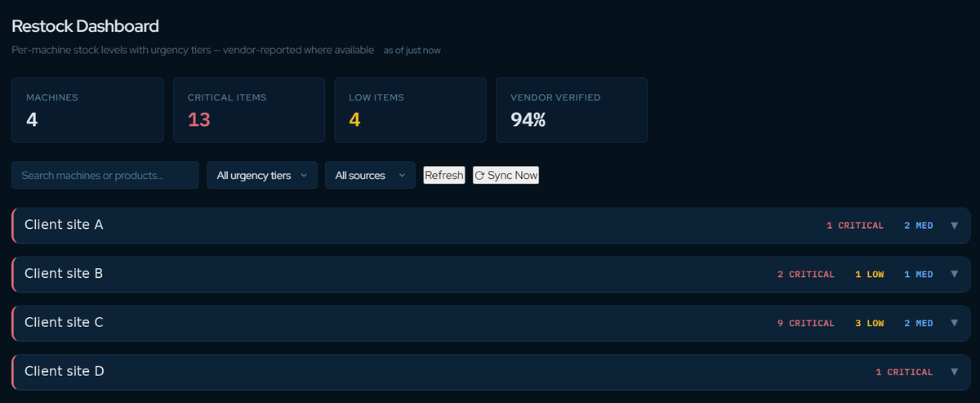Image resolution: width=980 pixels, height=403 pixels.
Task: Click the Refresh button
Action: point(444,175)
